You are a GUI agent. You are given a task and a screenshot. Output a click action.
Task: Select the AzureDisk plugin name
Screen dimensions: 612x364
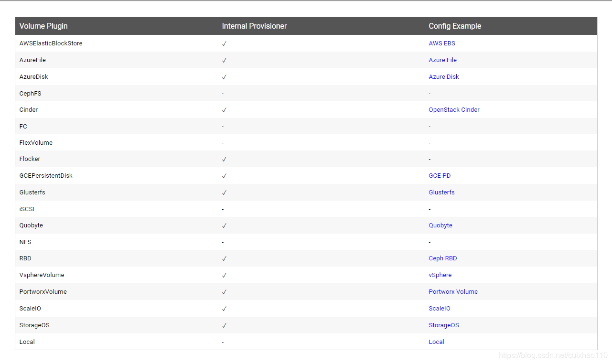34,76
